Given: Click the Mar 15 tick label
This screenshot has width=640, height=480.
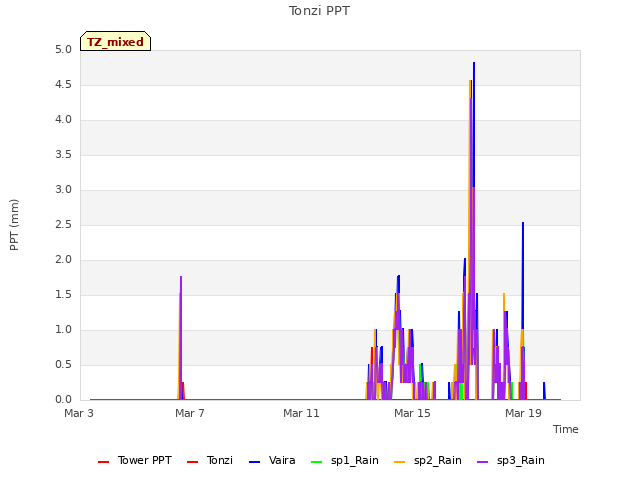Looking at the screenshot, I should [412, 413].
